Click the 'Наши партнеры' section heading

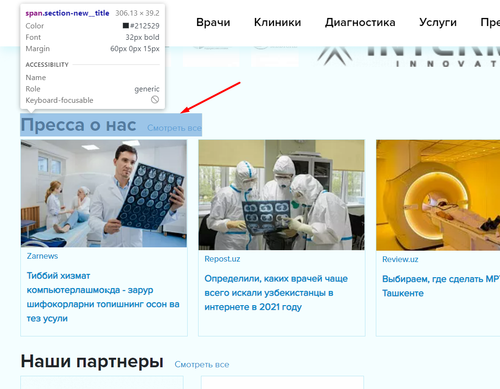tap(92, 361)
